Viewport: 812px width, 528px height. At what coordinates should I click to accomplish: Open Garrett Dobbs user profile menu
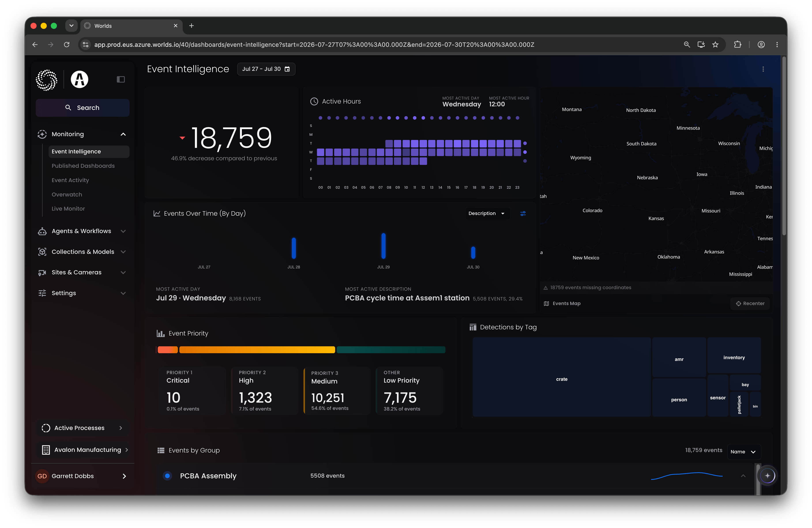(83, 476)
